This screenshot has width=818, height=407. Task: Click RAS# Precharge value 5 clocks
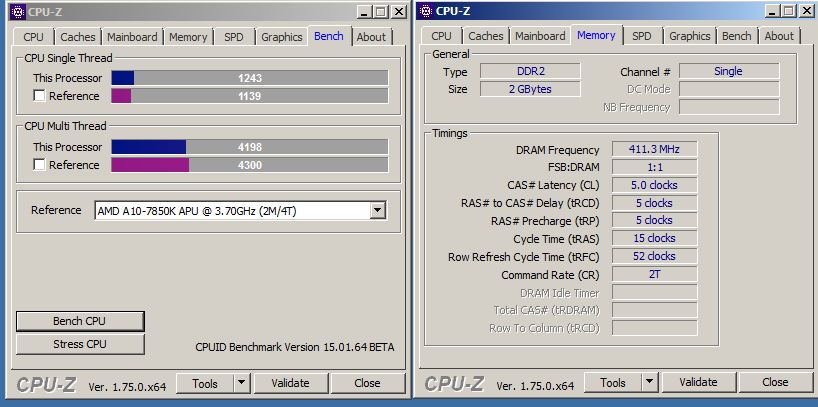point(654,220)
